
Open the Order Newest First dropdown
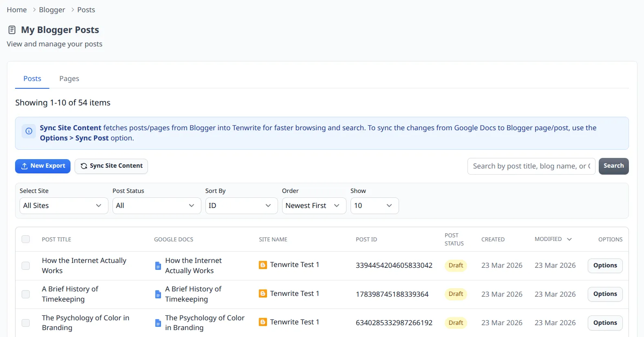(x=314, y=206)
